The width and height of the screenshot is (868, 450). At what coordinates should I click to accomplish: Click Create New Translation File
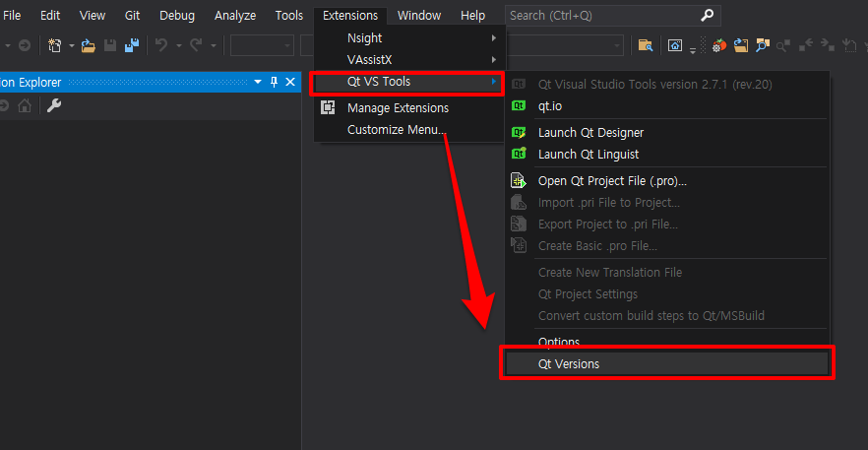click(x=667, y=273)
